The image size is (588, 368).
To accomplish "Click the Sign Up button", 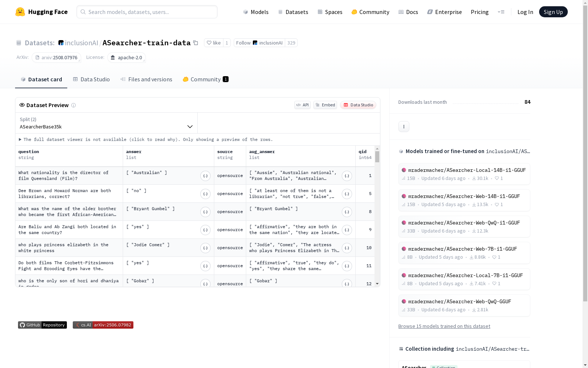I will 553,12.
